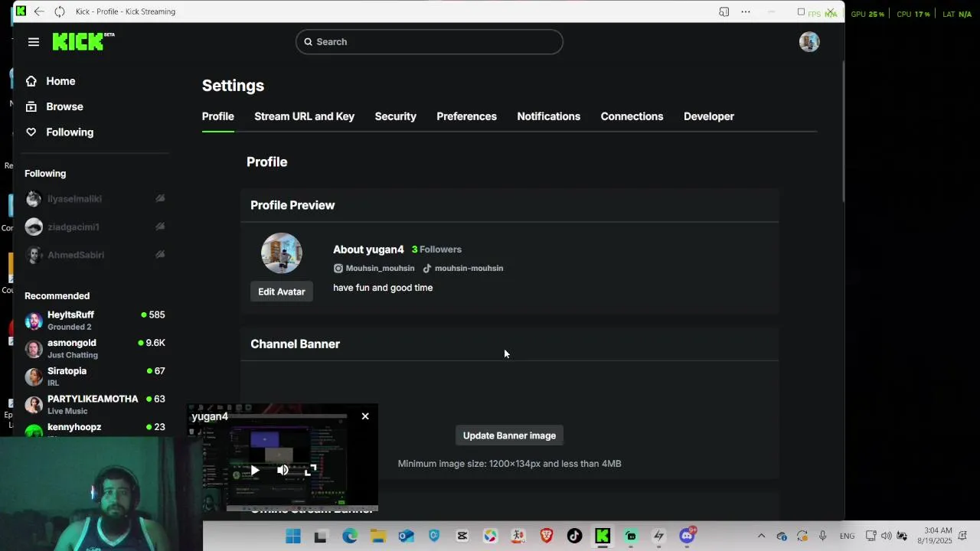Open PARTYLIKEAMOTHA recommended channel
The image size is (980, 551).
95,405
